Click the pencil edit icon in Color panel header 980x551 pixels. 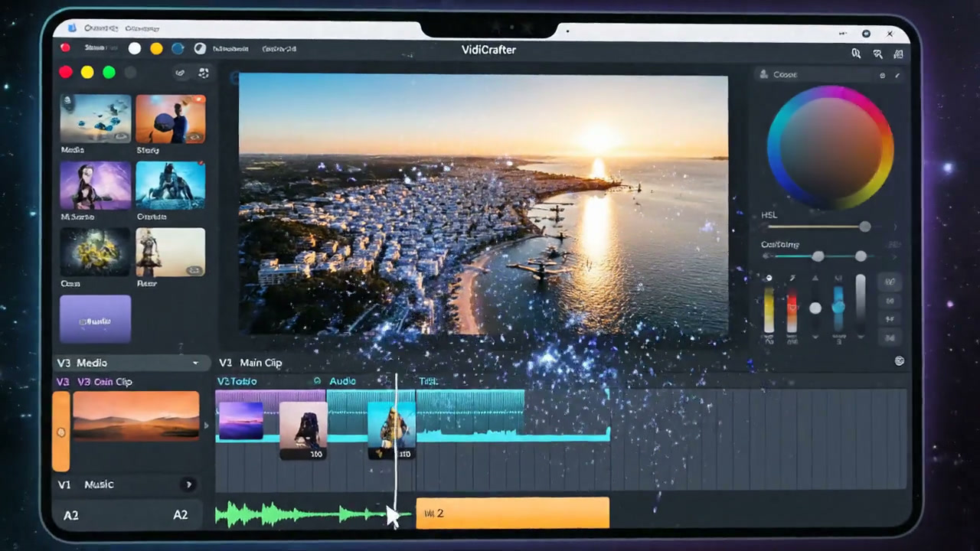coord(897,75)
